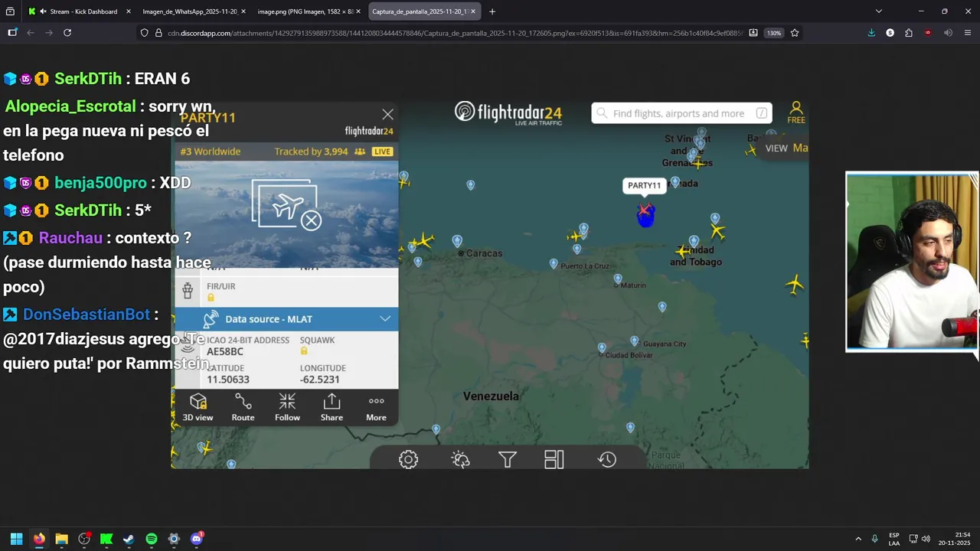Open the FREE account icon
The image size is (980, 551).
point(796,112)
